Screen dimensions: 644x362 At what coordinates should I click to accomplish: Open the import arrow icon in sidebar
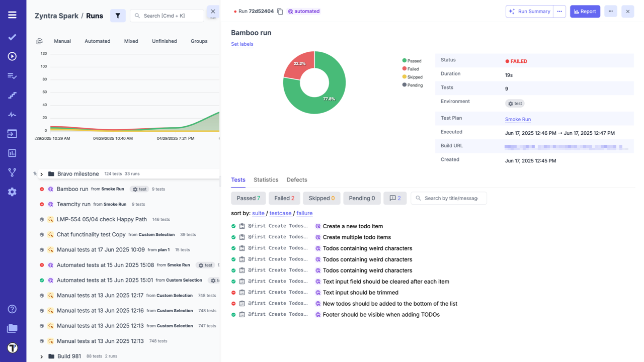coord(13,133)
